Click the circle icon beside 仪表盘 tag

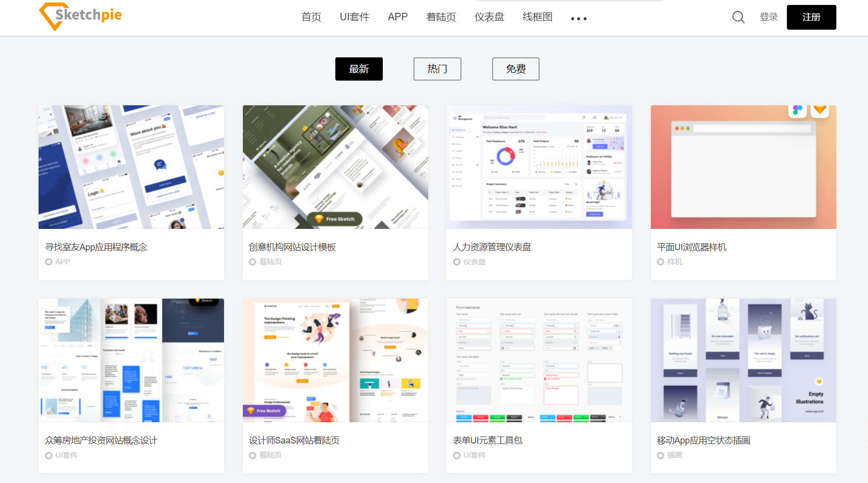point(457,262)
